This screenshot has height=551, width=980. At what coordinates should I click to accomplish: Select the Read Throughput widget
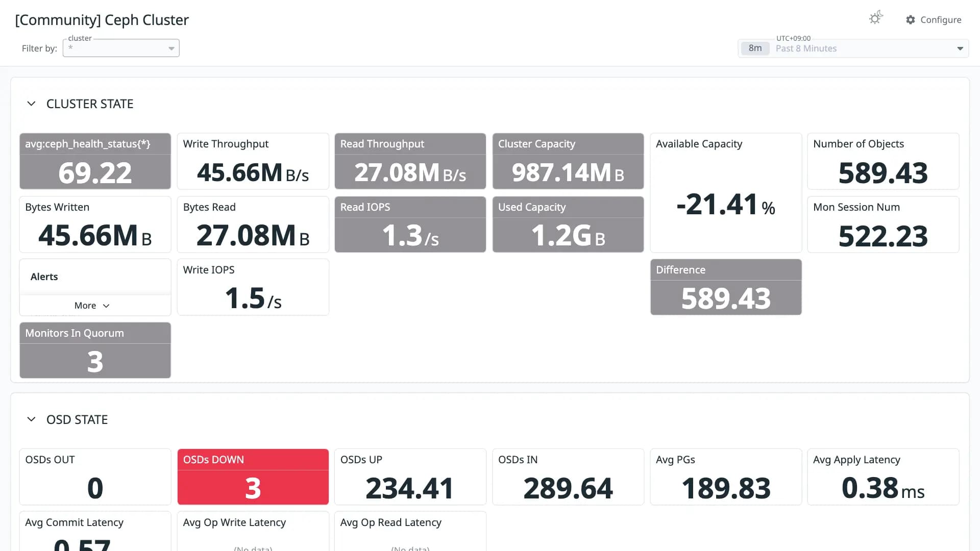(x=410, y=161)
